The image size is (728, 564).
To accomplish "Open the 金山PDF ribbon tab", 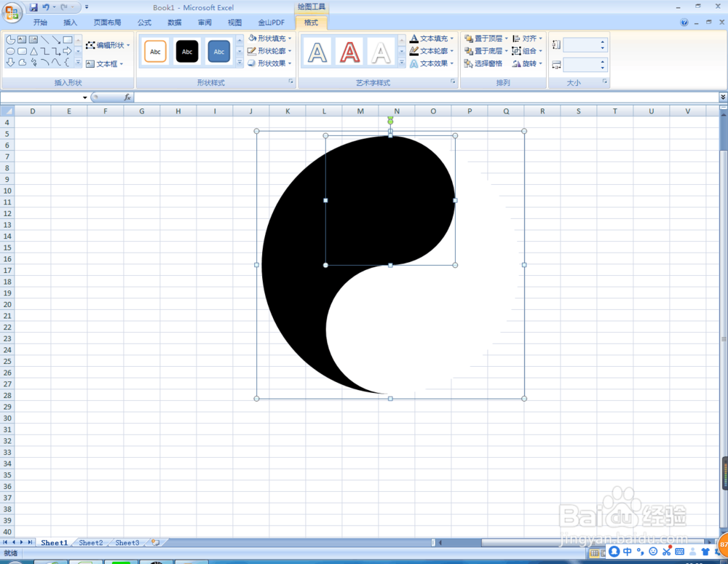I will click(x=272, y=23).
